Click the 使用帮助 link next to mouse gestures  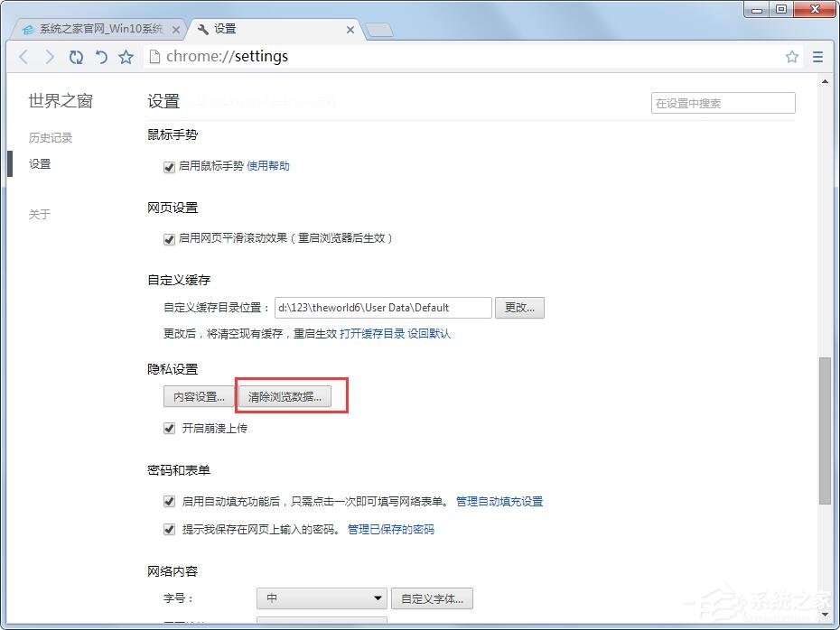point(269,167)
